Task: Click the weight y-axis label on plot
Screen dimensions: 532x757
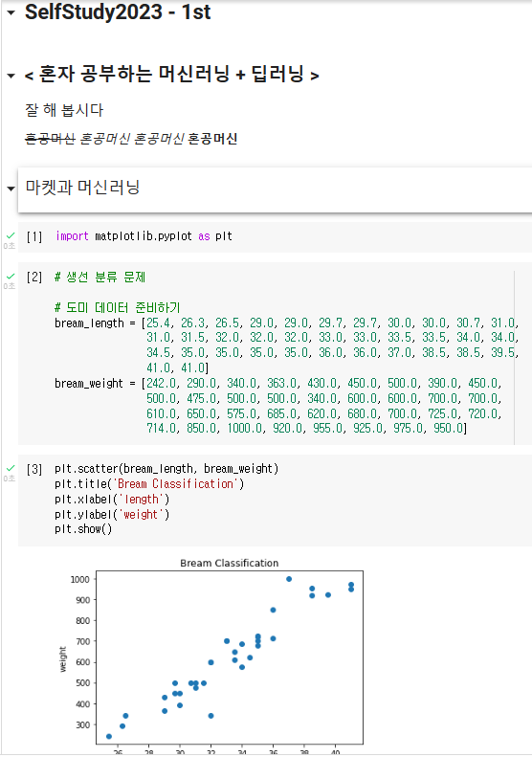Action: (63, 659)
